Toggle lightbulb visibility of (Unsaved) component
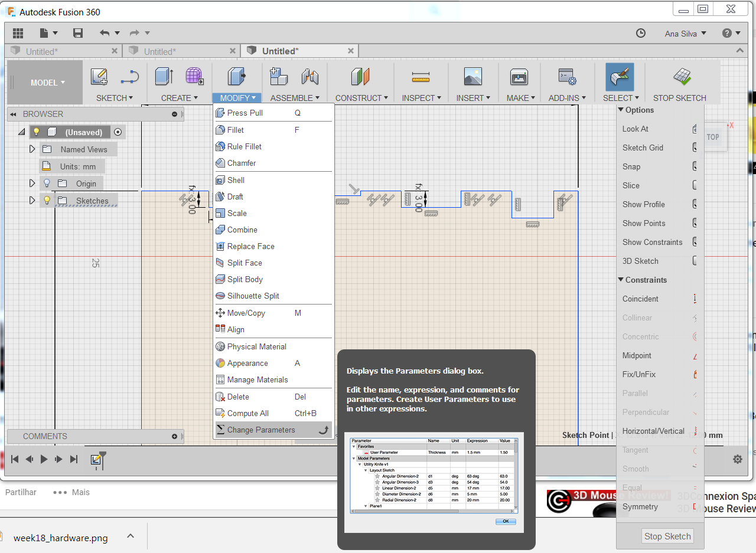 (x=36, y=132)
